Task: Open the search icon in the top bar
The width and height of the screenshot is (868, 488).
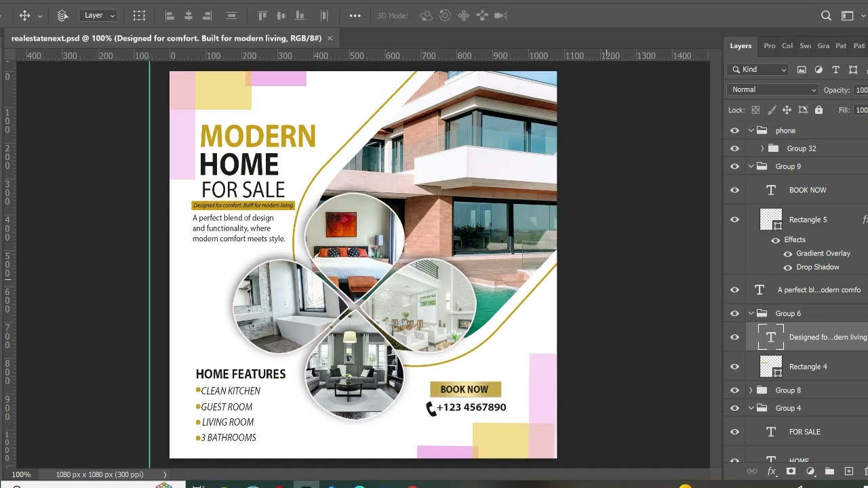Action: point(826,16)
